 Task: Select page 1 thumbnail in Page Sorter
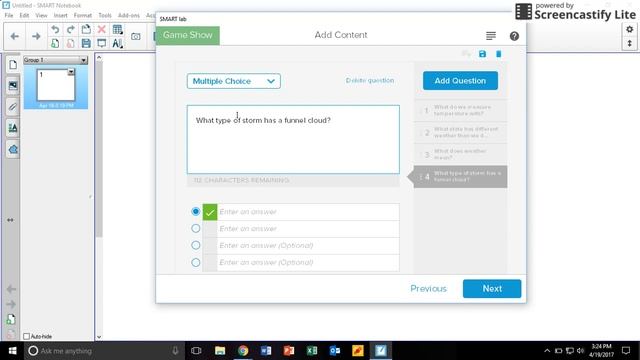point(56,85)
